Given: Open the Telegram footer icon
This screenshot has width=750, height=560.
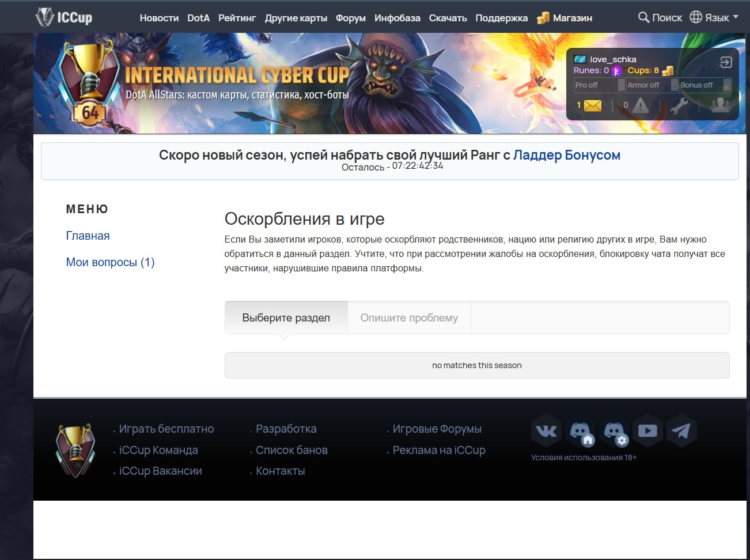Looking at the screenshot, I should 681,430.
